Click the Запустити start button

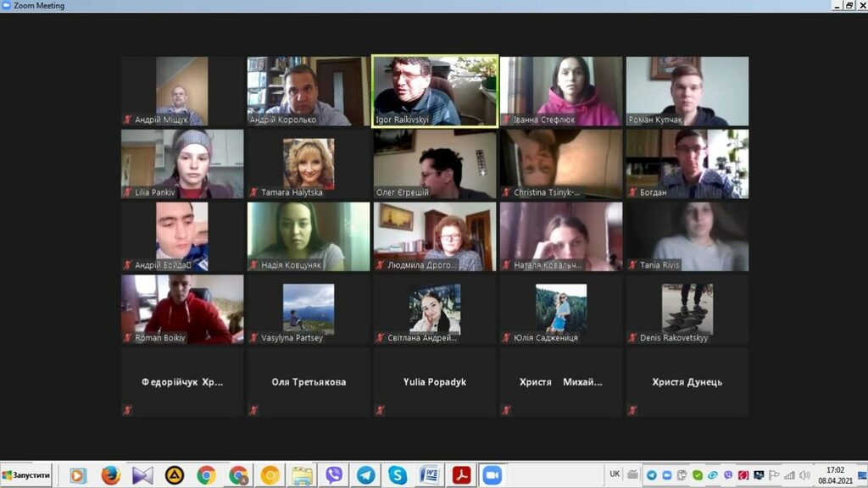coord(26,475)
